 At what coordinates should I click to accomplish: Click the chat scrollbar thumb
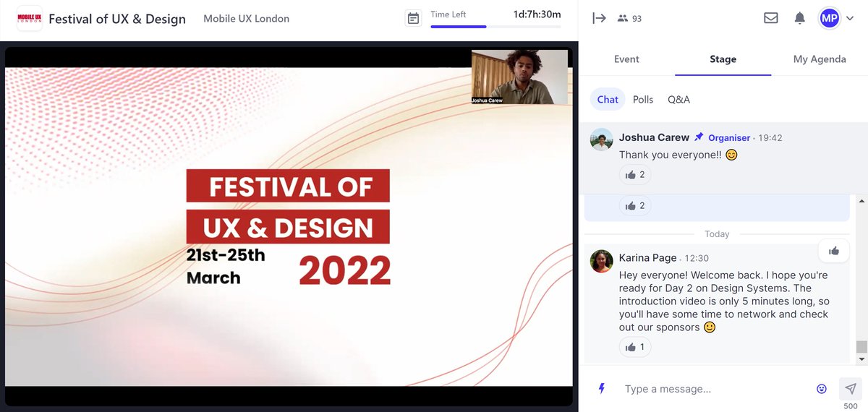click(x=861, y=347)
